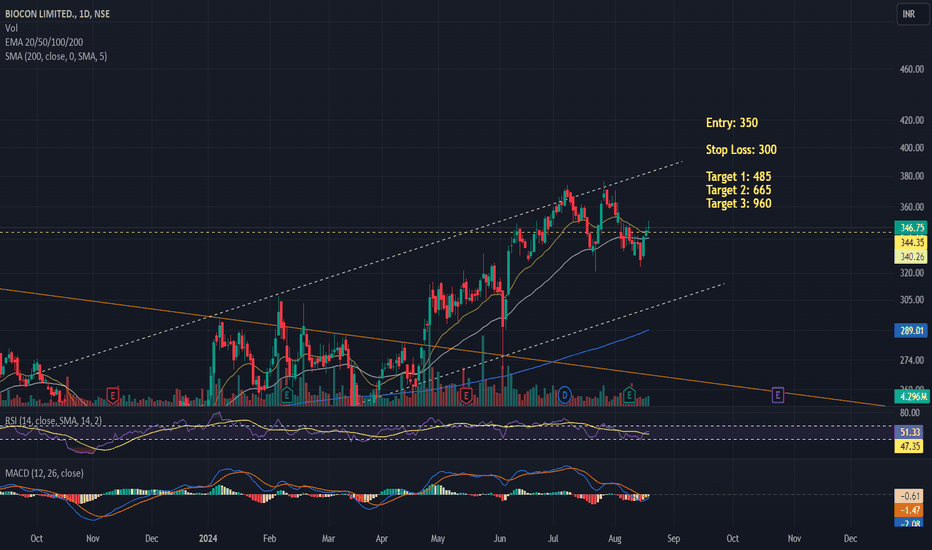Click the 344.35 price label
The image size is (932, 550).
(x=911, y=243)
